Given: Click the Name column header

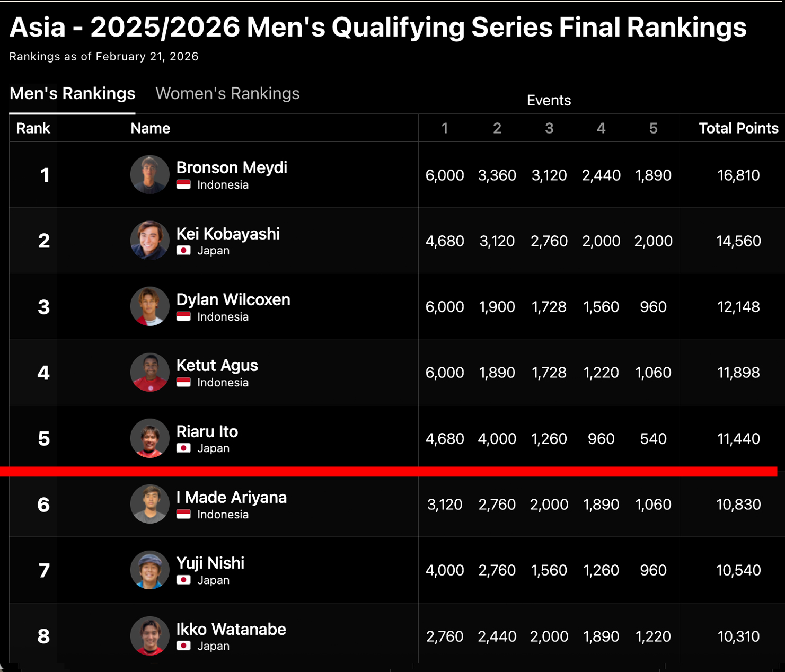Looking at the screenshot, I should [151, 128].
